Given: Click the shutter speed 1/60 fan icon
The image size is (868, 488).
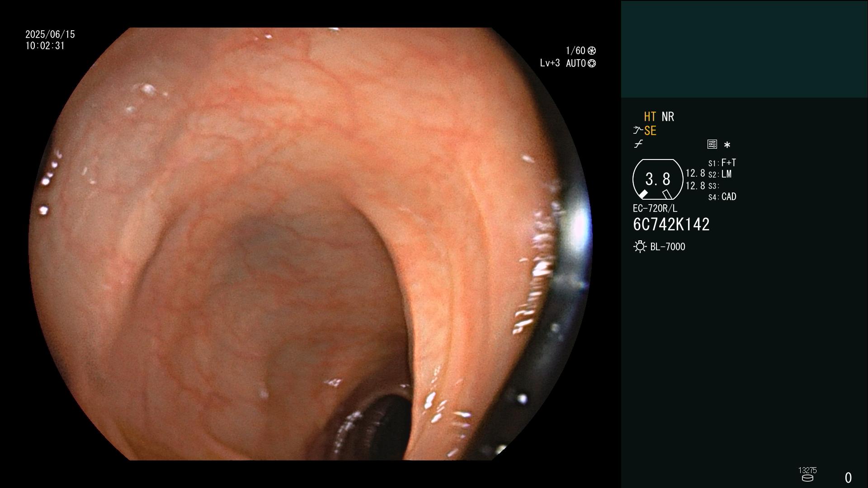Looking at the screenshot, I should (591, 51).
